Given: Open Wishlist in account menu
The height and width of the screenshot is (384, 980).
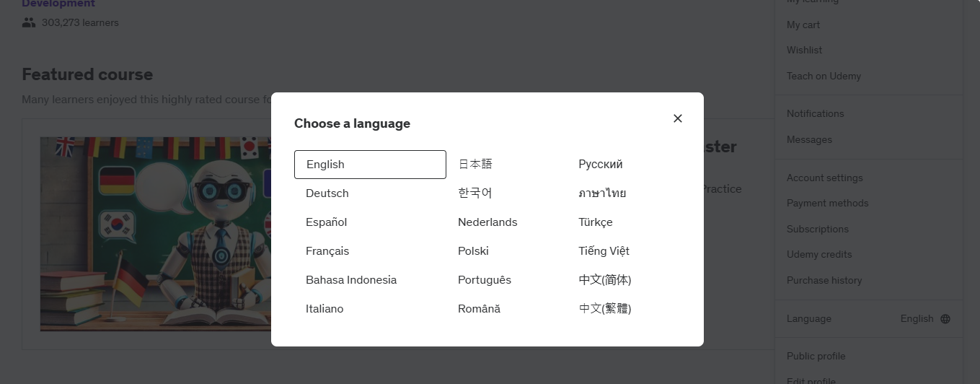Looking at the screenshot, I should tap(805, 50).
